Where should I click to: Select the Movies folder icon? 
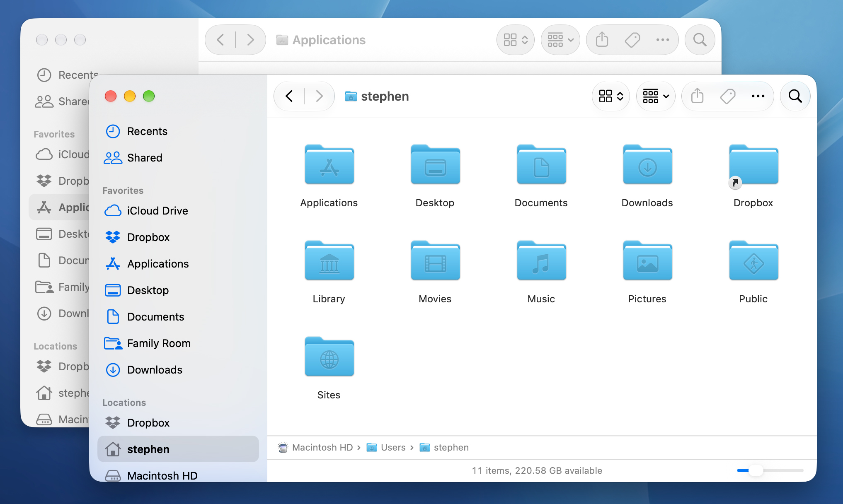click(x=435, y=260)
